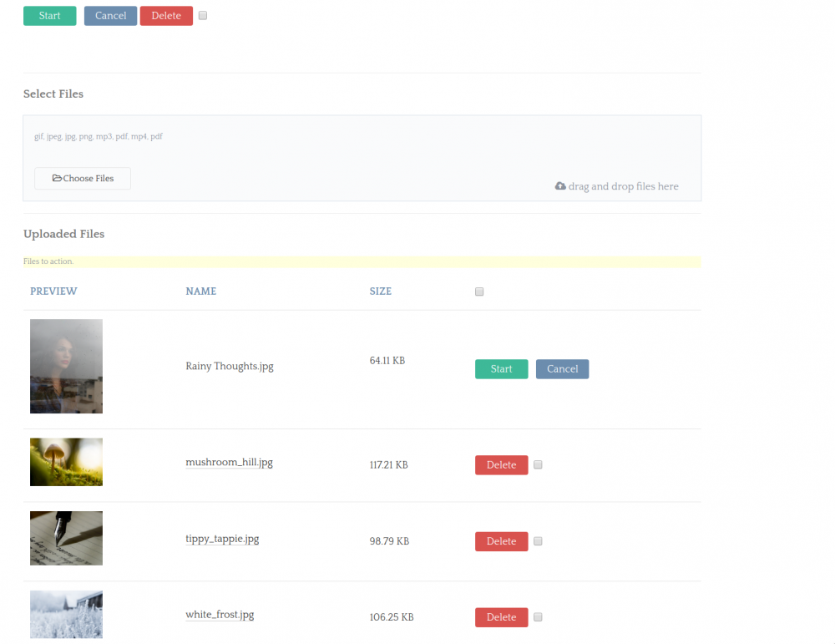Toggle the checkbox beside the top Delete button
Image resolution: width=835 pixels, height=644 pixels.
(x=203, y=16)
